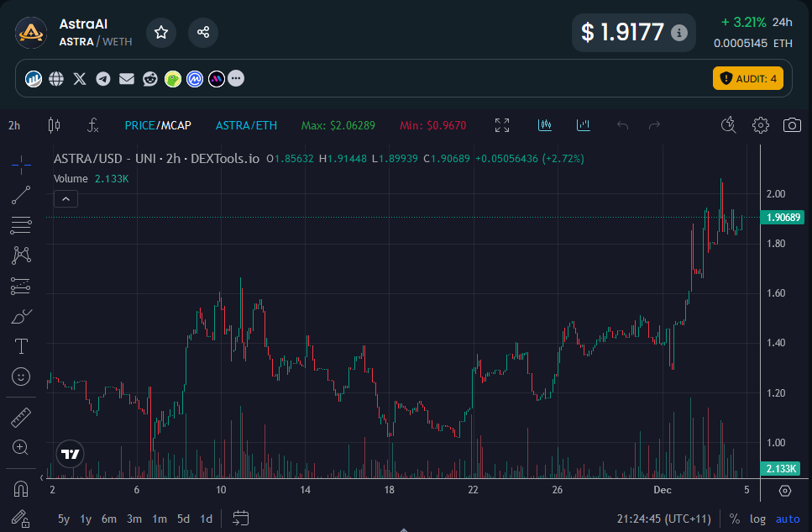Select the pattern drawing tool

(21, 255)
